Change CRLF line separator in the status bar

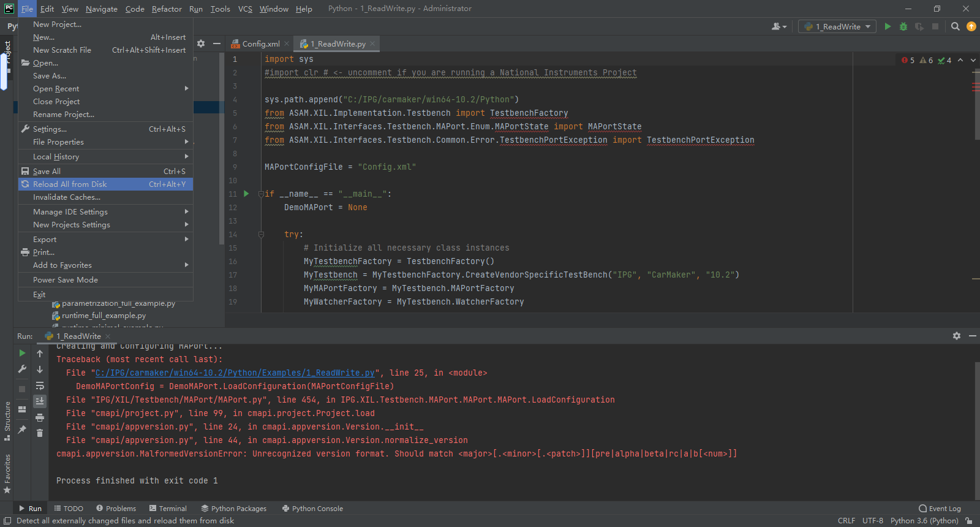pyautogui.click(x=846, y=521)
